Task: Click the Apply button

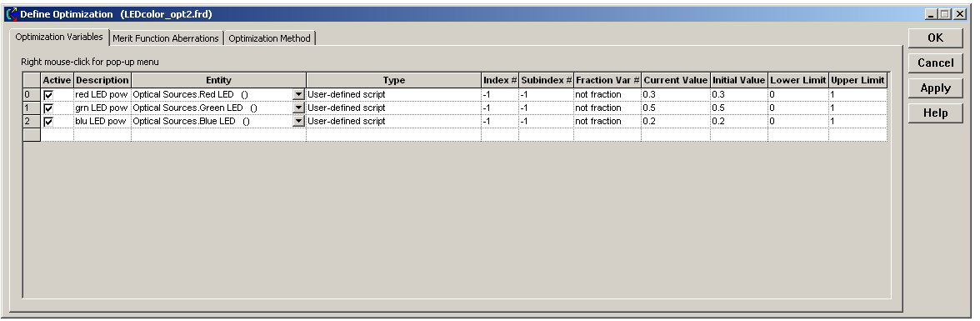Action: pos(936,88)
